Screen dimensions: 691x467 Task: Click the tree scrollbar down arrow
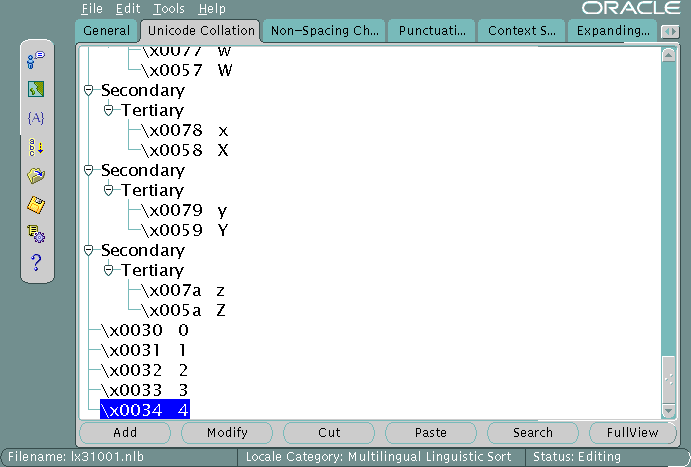(669, 411)
